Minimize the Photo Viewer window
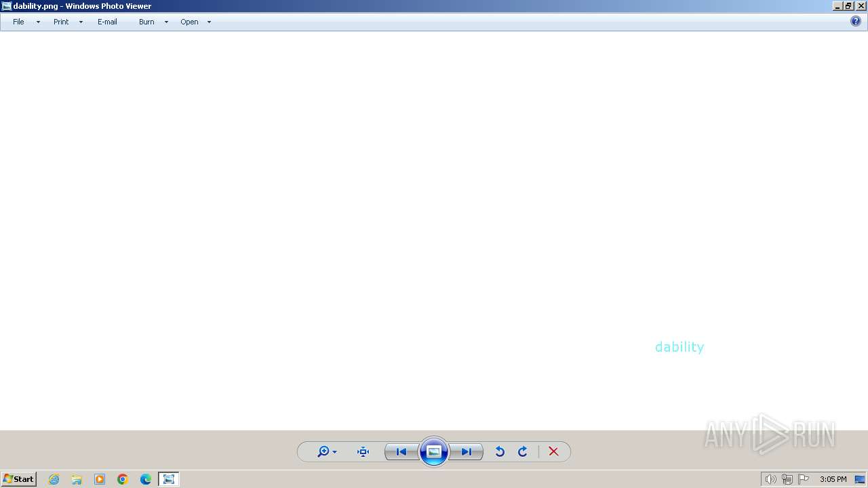Screen dimensions: 868x488 [837, 6]
